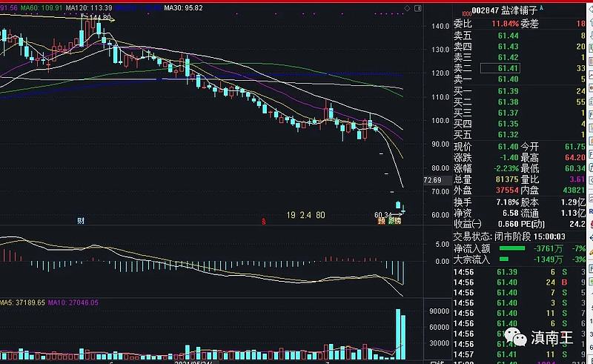
Task: Click the 换手 7.18% value
Action: (x=507, y=202)
